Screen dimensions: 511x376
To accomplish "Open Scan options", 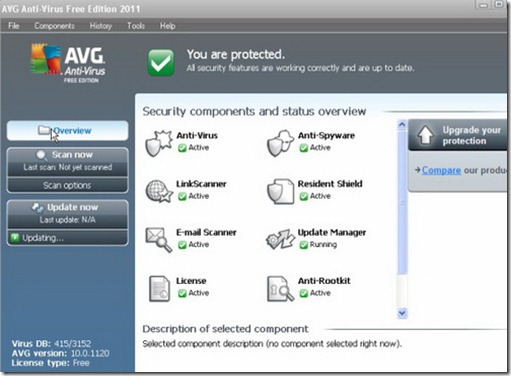I will (x=68, y=185).
